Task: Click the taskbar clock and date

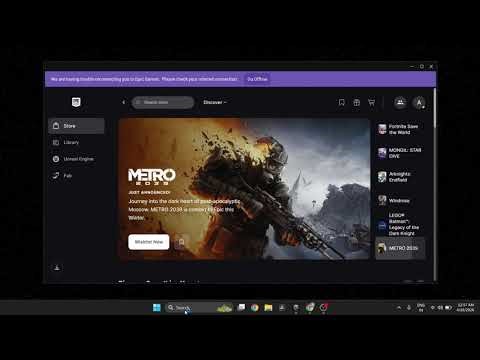Action: click(x=465, y=307)
